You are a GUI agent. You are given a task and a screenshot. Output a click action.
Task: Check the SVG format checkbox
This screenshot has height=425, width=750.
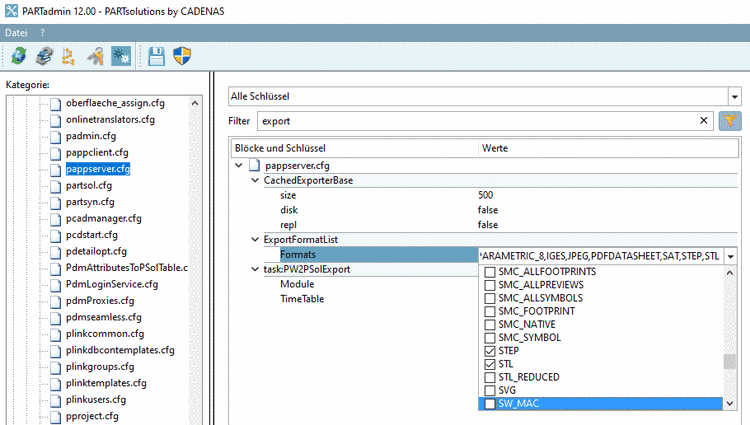click(489, 390)
